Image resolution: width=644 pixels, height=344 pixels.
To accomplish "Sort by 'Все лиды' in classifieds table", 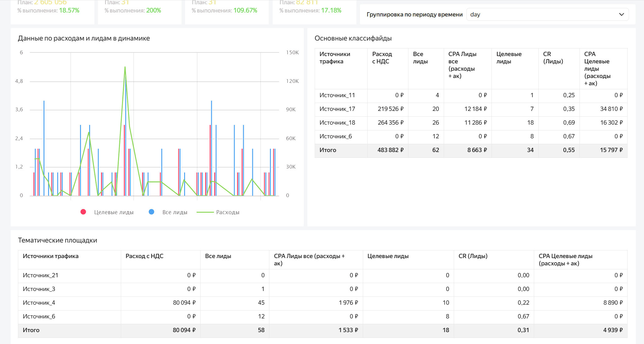I will [x=420, y=58].
